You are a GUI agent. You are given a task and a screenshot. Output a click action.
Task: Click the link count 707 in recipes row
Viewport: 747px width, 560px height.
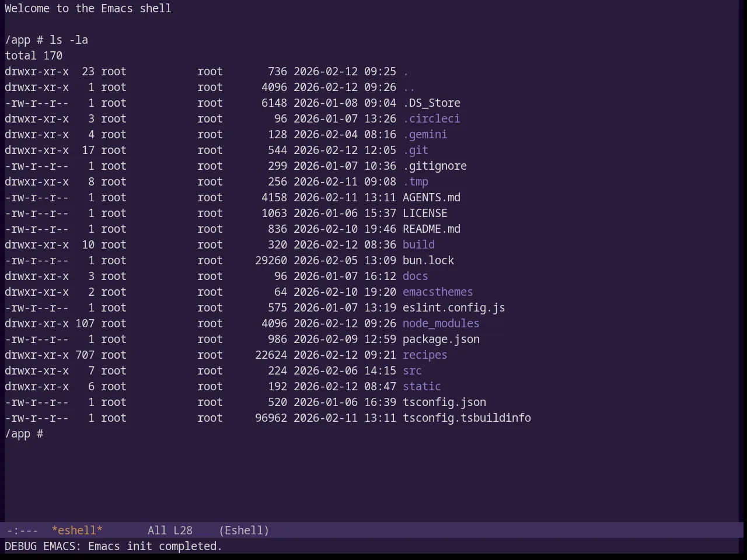85,355
